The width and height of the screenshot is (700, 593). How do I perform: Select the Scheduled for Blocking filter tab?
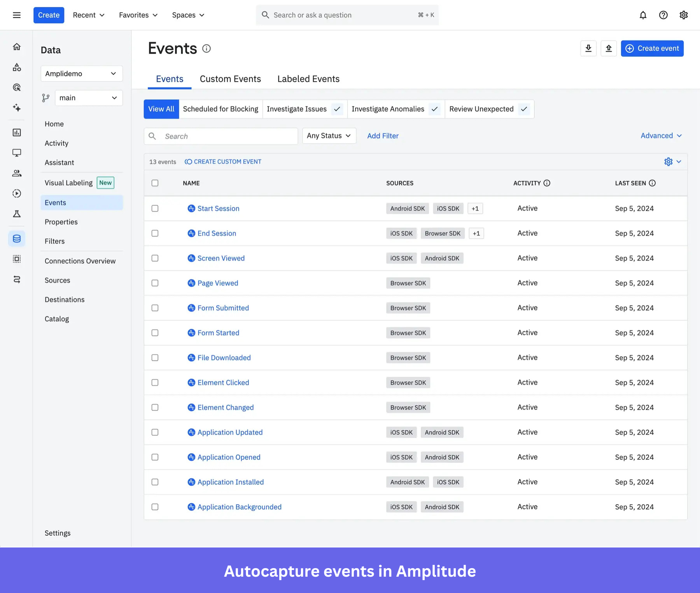(220, 109)
